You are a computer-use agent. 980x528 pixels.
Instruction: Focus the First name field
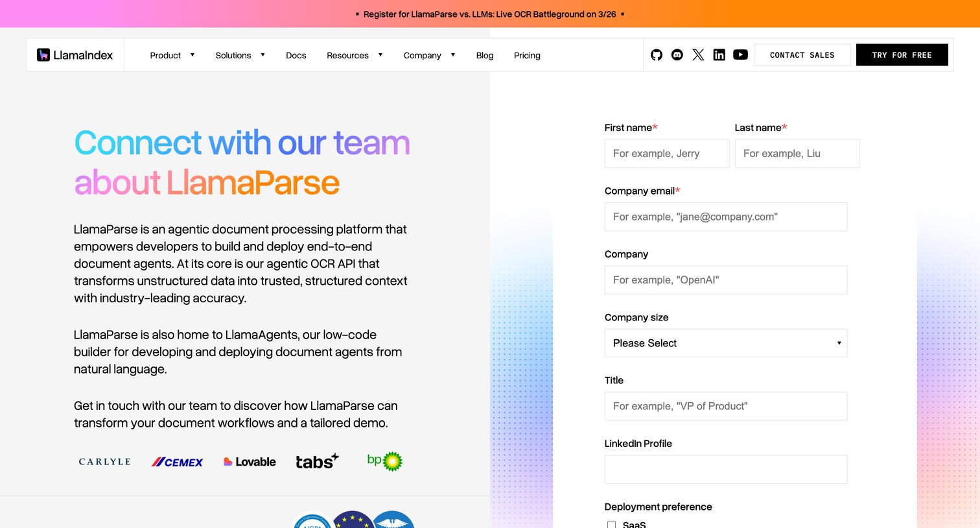[x=667, y=154]
